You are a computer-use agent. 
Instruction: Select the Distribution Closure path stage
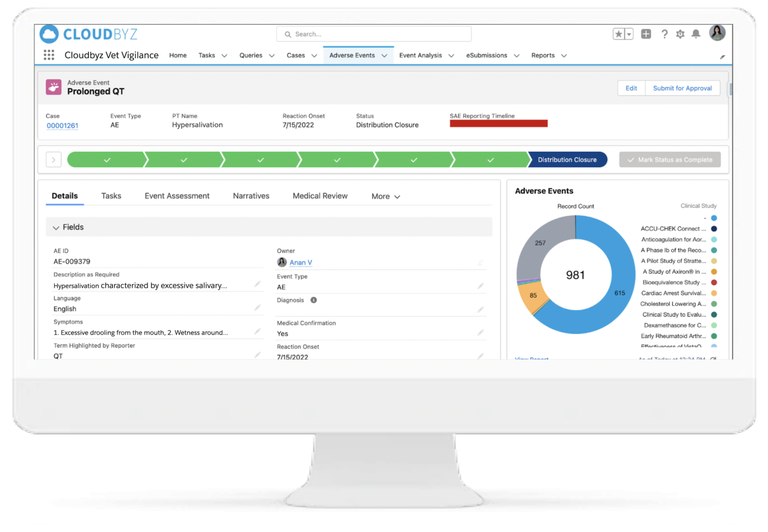coord(567,160)
